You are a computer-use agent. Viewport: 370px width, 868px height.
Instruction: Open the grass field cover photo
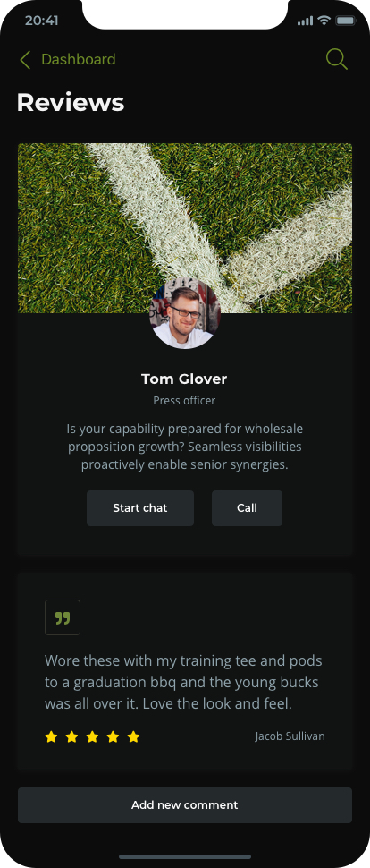point(185,228)
